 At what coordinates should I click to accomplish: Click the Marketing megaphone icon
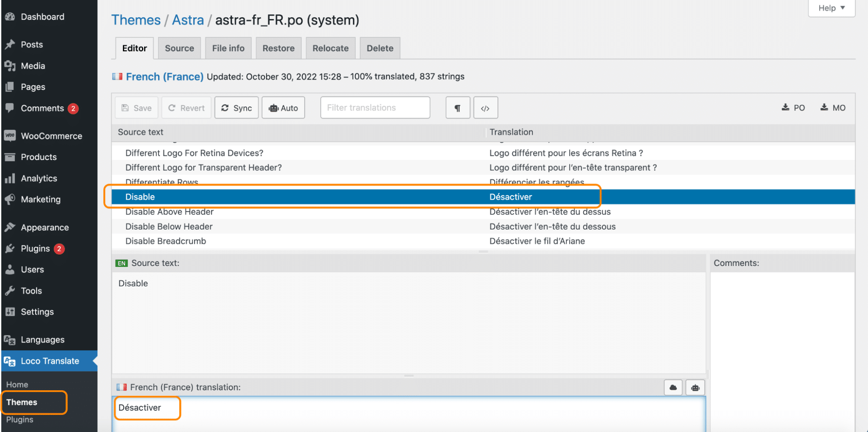point(10,199)
